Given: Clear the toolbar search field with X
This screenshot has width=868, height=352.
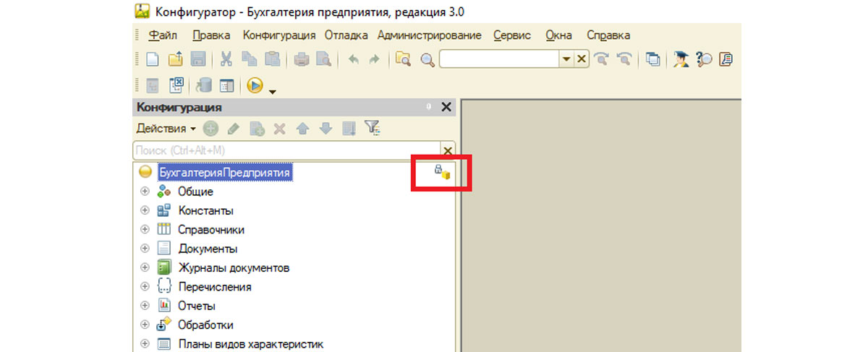Looking at the screenshot, I should coord(581,59).
